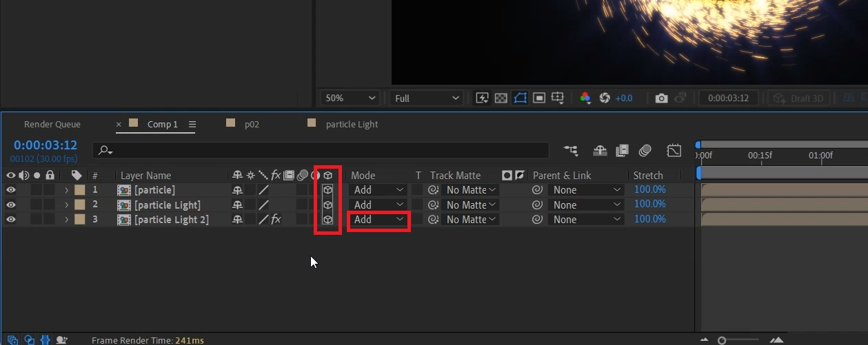Toggle the In/Out/Duration/Stretch panes icon
This screenshot has height=345, width=868.
[46, 339]
